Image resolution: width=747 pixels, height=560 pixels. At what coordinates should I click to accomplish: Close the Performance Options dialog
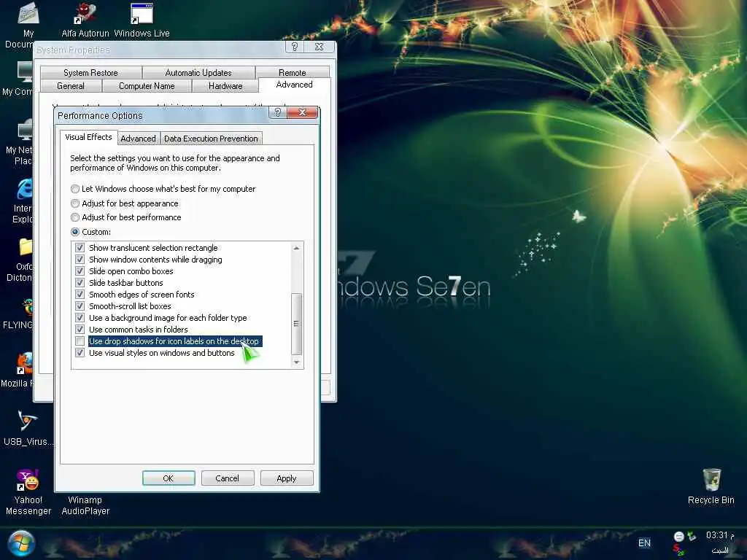coord(302,112)
